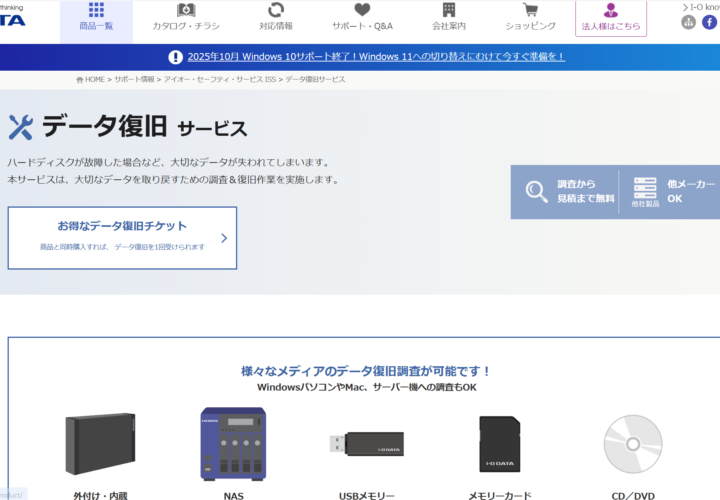Click the USB memory stick image
The height and width of the screenshot is (500, 720).
click(x=367, y=444)
